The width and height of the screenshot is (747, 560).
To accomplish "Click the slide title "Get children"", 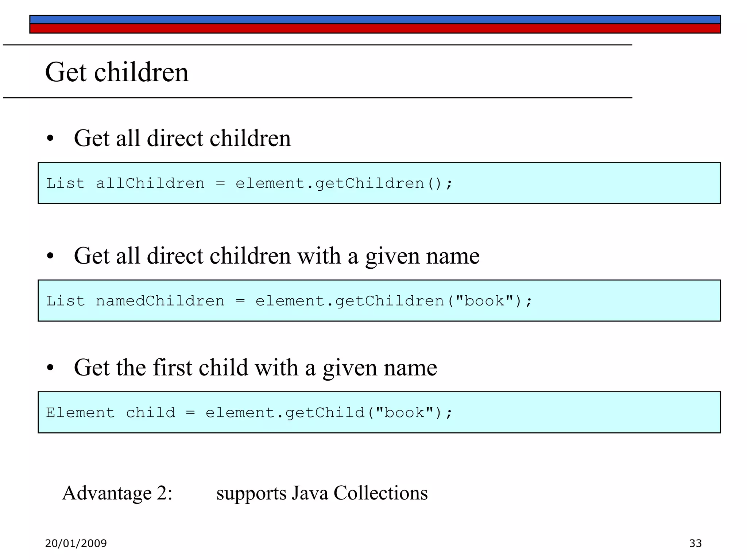I will coord(117,72).
